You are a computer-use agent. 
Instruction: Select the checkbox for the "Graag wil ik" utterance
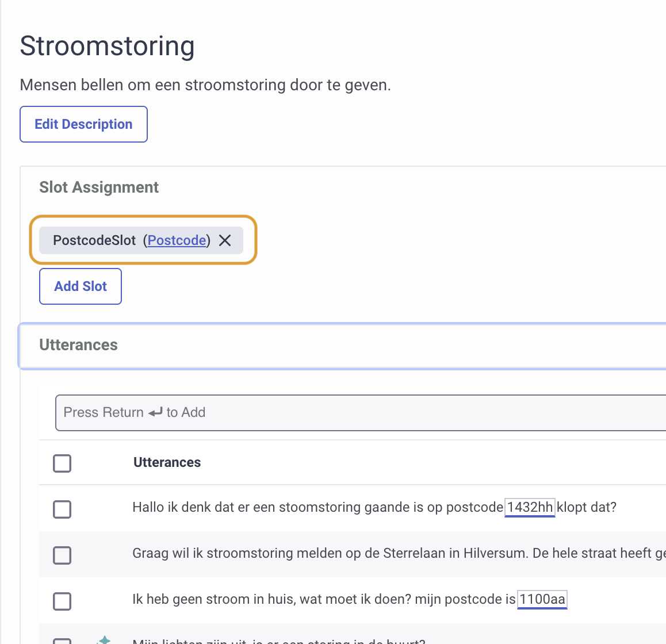62,555
